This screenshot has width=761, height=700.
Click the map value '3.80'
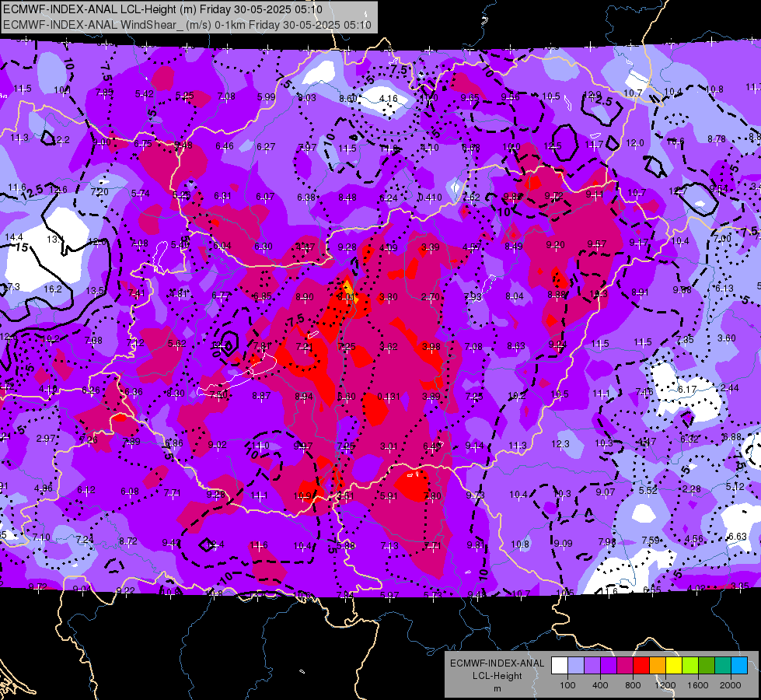[x=388, y=297]
